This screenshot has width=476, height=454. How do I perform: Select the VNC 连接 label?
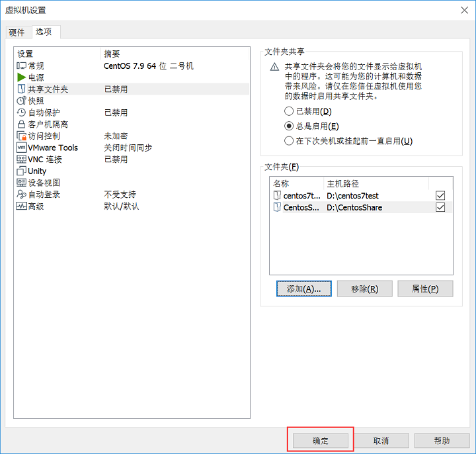tap(45, 159)
